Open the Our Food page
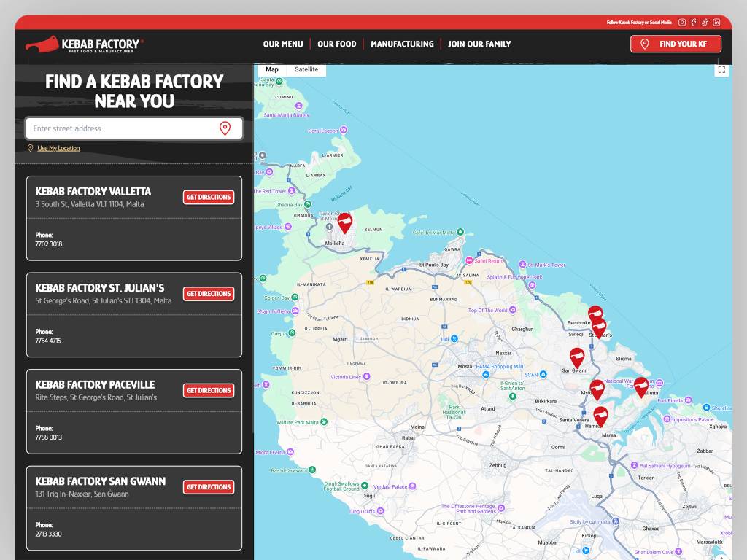 (x=337, y=44)
